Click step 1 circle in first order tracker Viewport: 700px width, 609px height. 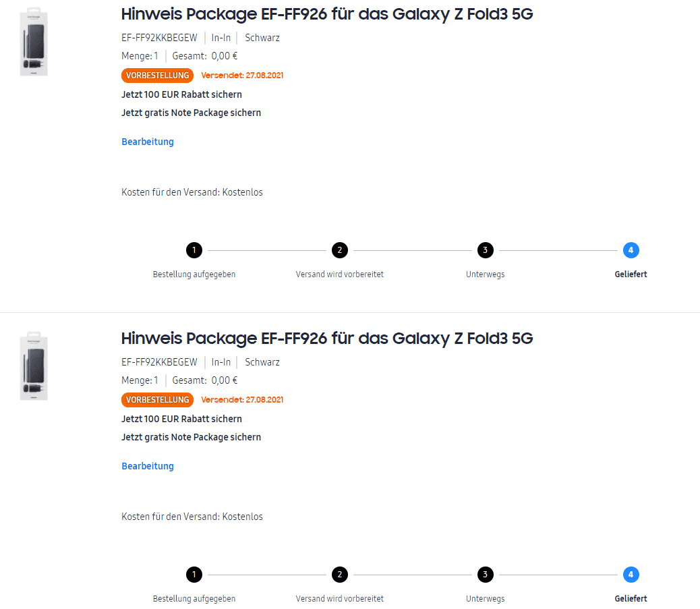click(x=194, y=250)
